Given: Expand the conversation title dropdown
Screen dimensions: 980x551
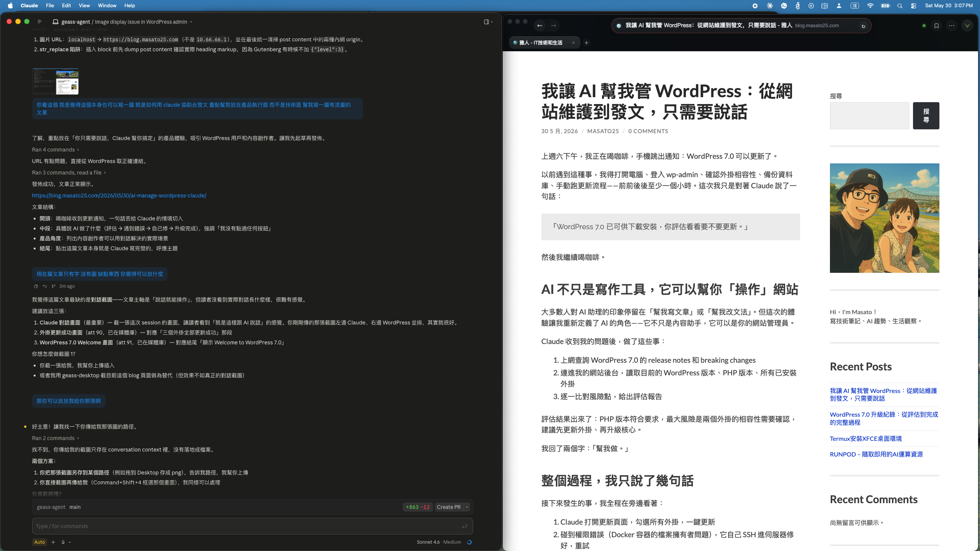Looking at the screenshot, I should 191,22.
